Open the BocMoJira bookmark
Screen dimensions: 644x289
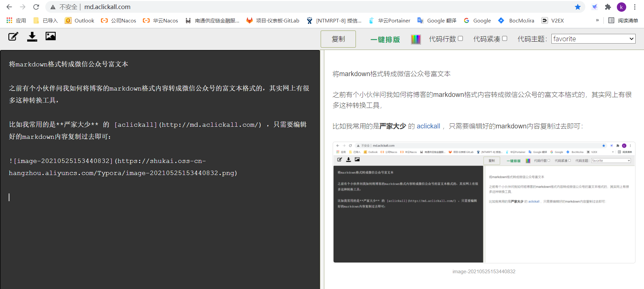coord(516,20)
